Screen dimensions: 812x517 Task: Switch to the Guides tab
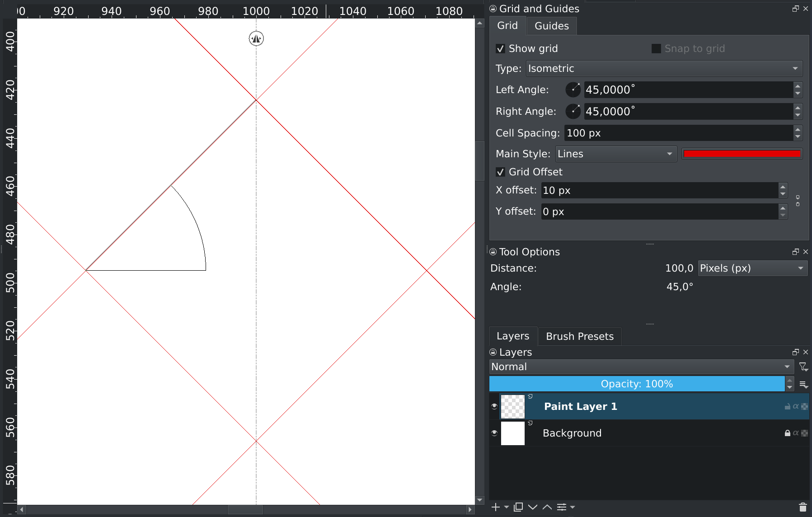click(551, 26)
